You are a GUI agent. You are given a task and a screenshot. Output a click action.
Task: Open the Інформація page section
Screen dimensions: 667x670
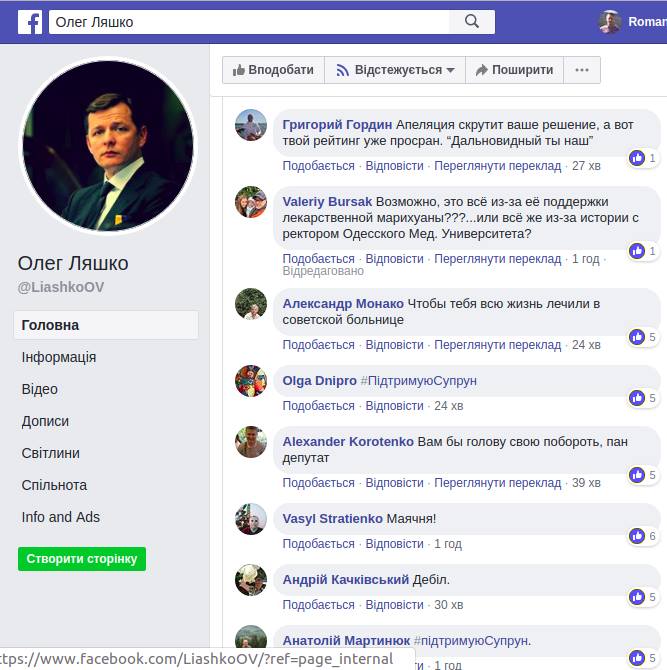coord(59,357)
